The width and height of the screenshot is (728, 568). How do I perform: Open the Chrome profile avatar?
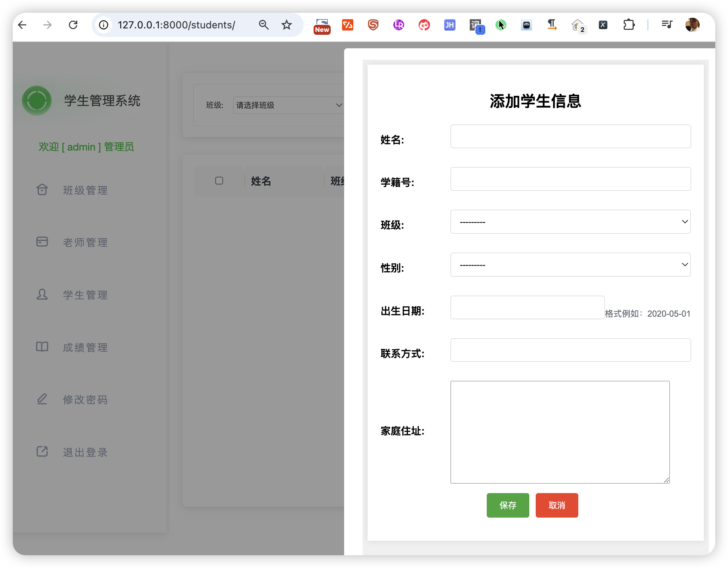click(692, 25)
